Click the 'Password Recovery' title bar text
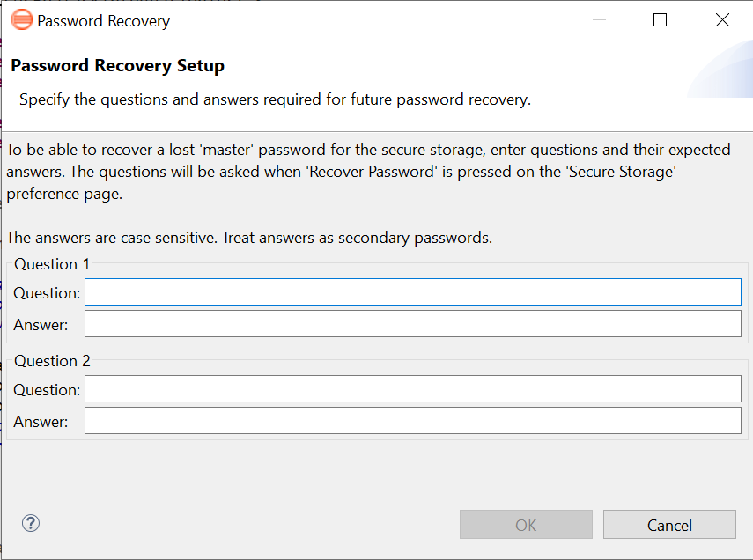 click(x=104, y=21)
